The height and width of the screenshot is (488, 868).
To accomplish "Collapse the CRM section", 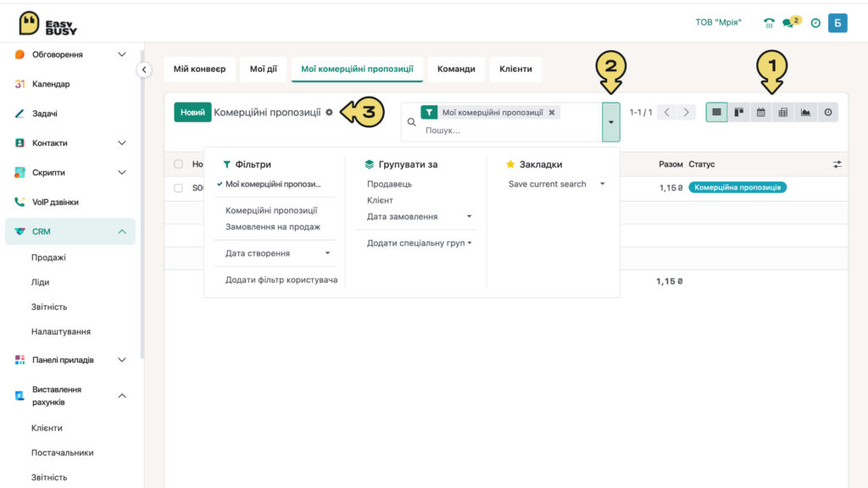I will click(122, 231).
